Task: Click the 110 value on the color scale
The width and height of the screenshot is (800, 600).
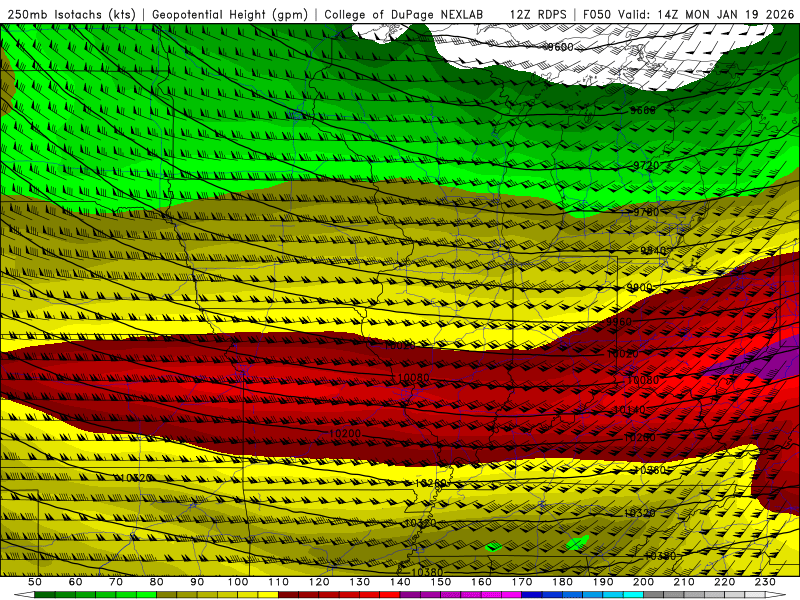Action: (x=279, y=582)
